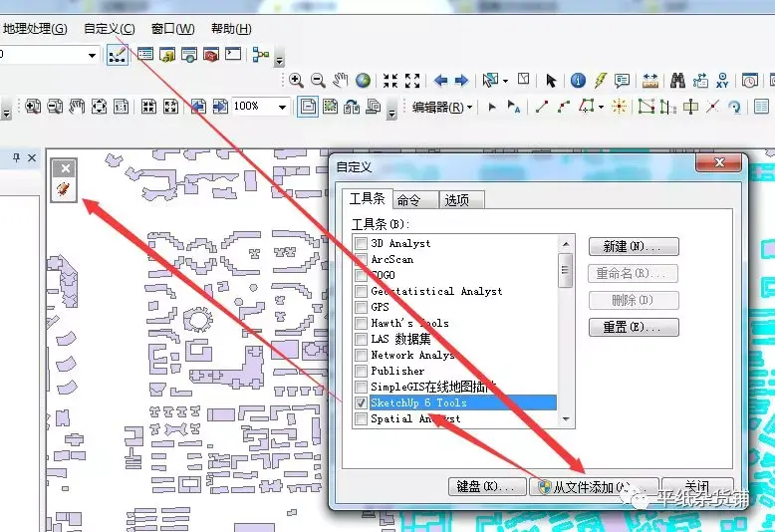Screen dimensions: 775x532
Task: Uncheck the SketchUp 6 Tools checkbox
Action: [x=361, y=402]
